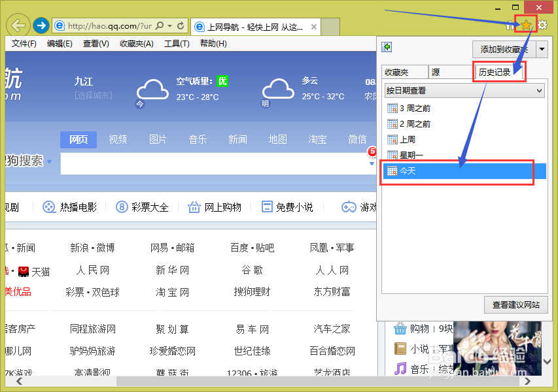Open the address bar dropdown arrow
558x392 pixels.
(170, 25)
